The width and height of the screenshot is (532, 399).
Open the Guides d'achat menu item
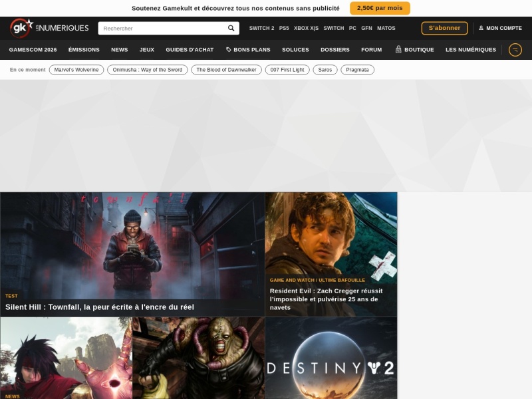point(190,50)
